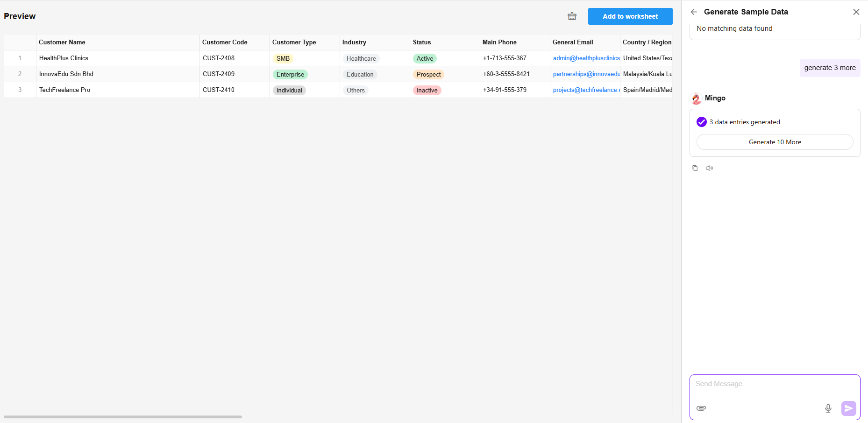The height and width of the screenshot is (423, 868).
Task: Select row 3 number cell
Action: (20, 90)
